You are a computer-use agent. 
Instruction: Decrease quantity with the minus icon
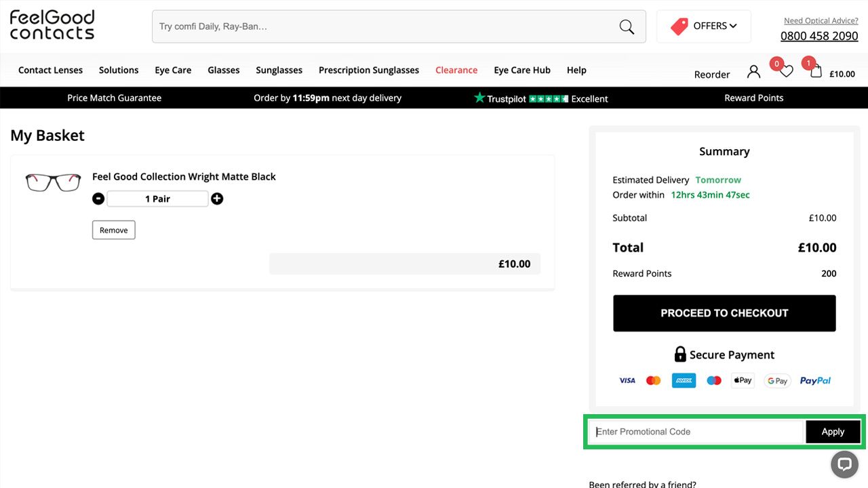pos(98,199)
